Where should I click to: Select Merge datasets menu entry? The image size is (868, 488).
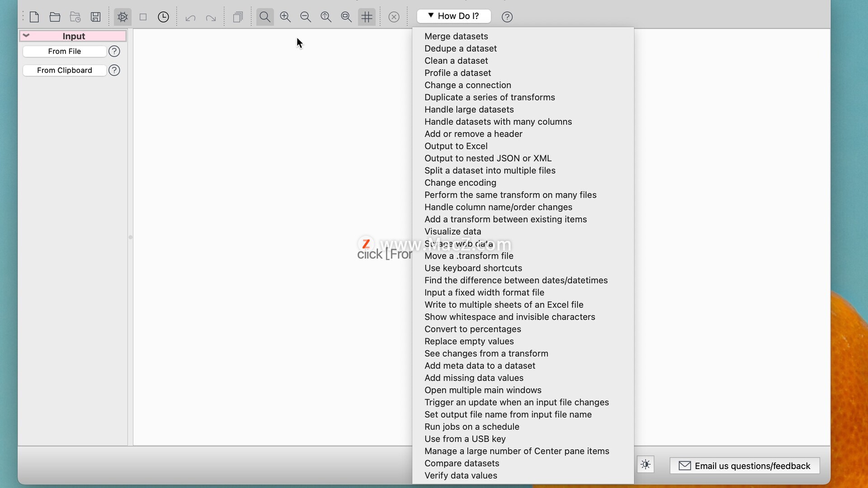tap(523, 36)
